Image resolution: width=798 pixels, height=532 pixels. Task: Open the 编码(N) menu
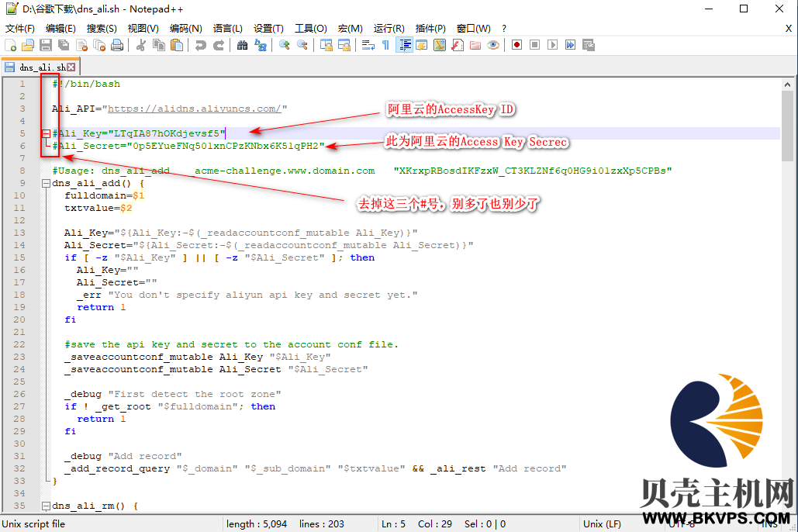pyautogui.click(x=186, y=29)
